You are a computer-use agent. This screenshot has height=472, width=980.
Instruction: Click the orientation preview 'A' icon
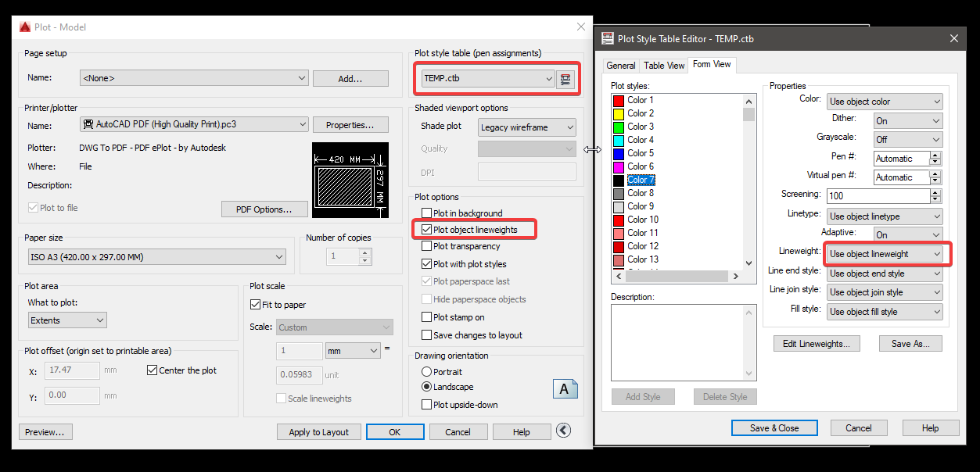point(565,388)
